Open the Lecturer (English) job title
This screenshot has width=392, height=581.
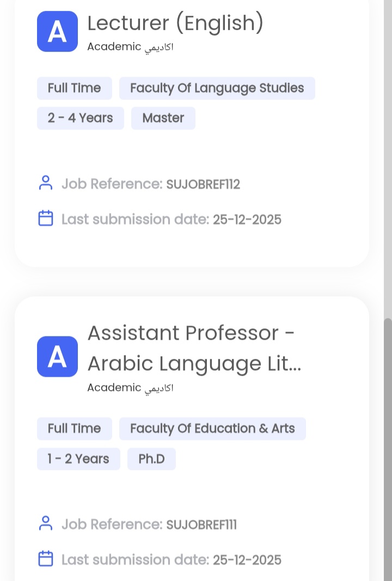[175, 23]
